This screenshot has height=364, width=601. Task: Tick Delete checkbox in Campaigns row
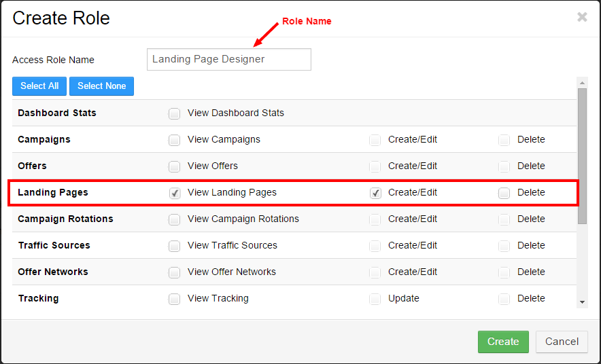504,140
